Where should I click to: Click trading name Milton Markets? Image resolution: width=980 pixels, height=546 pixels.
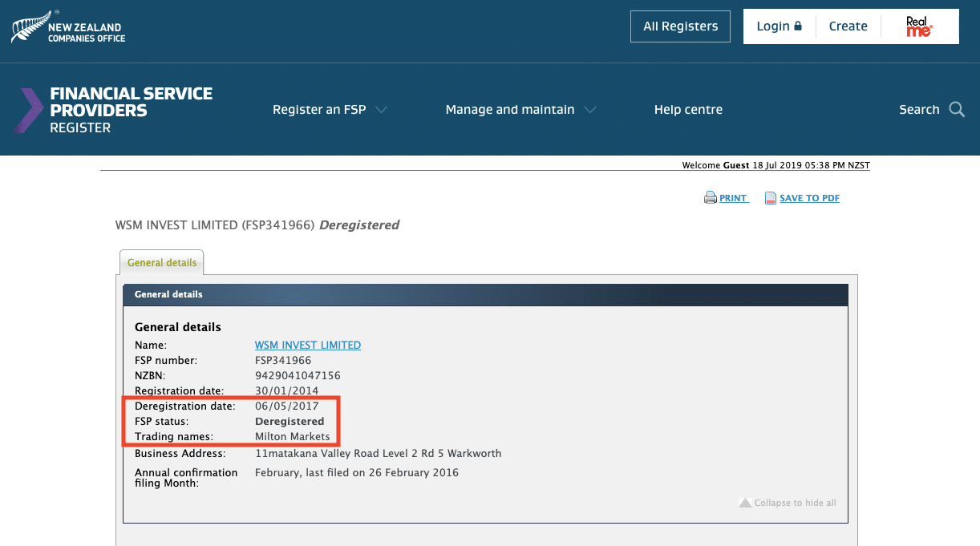coord(292,437)
